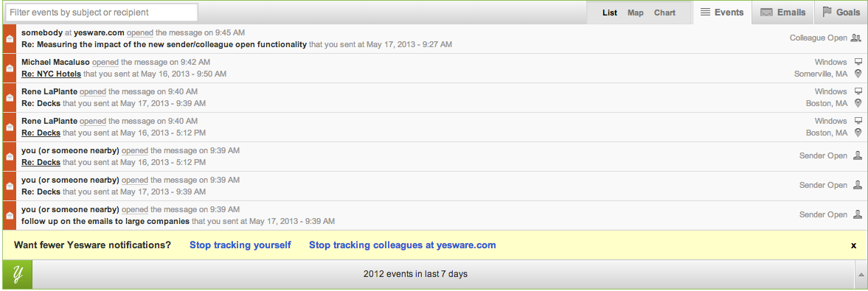Click the envelope icon on the somebody at yesware.com row
This screenshot has height=291, width=868.
[10, 39]
